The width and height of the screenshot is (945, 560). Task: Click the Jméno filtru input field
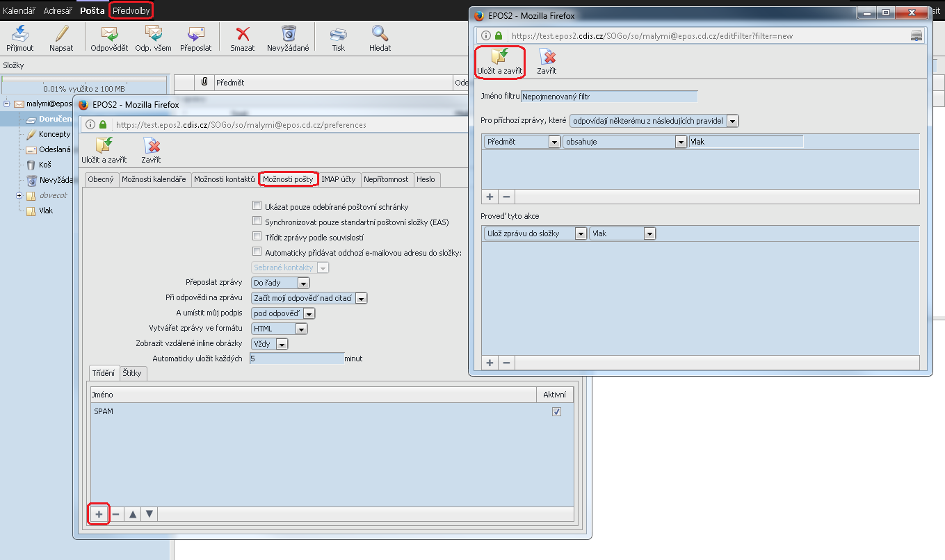point(609,97)
